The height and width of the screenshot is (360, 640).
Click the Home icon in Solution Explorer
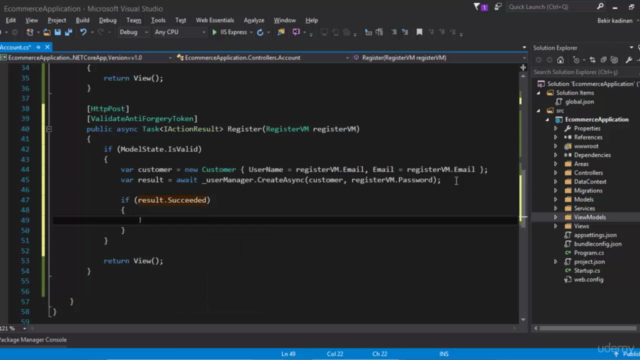(x=560, y=60)
